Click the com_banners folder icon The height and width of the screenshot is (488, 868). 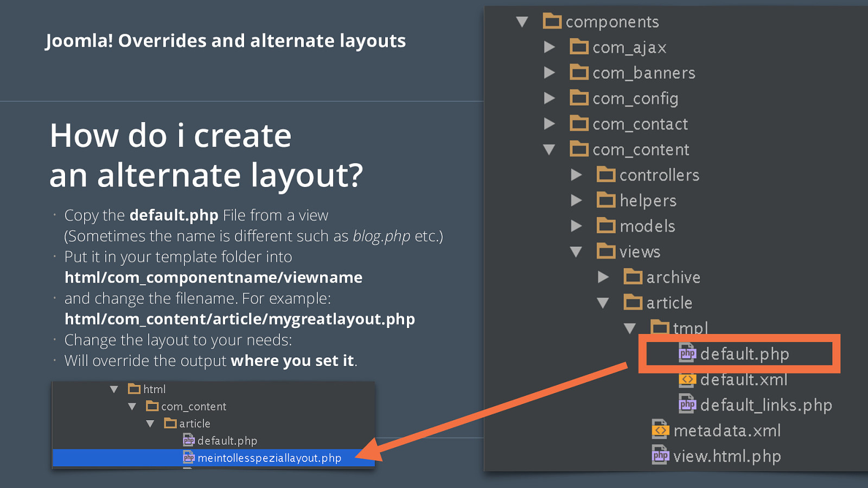579,72
